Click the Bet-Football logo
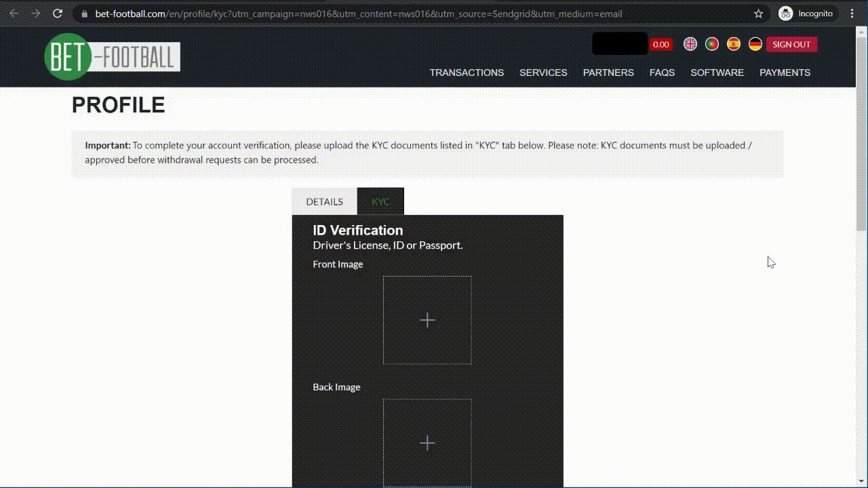The height and width of the screenshot is (488, 868). 113,57
